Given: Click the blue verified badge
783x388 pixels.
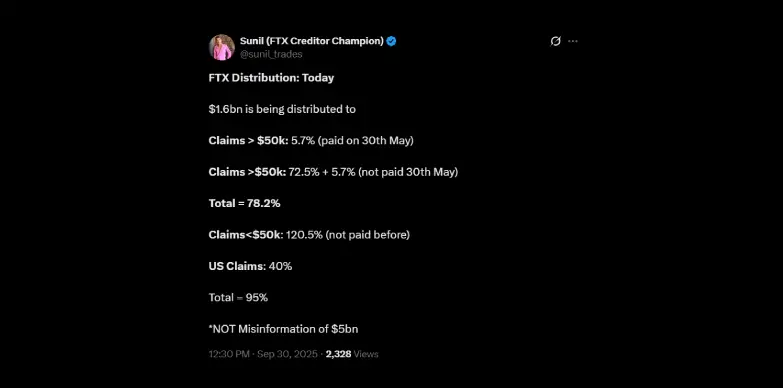Looking at the screenshot, I should point(392,41).
